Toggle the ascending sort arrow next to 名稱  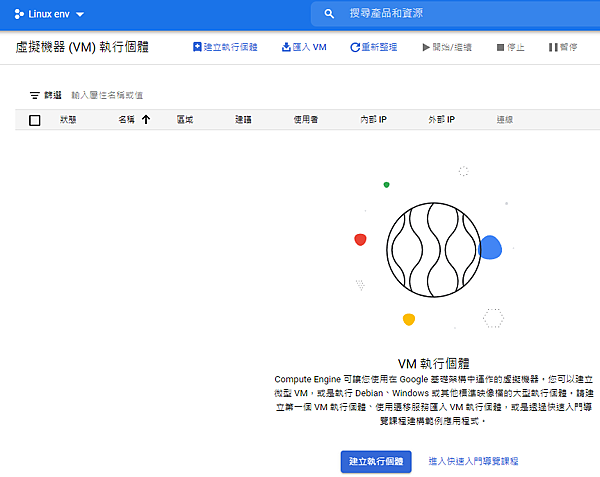(146, 120)
